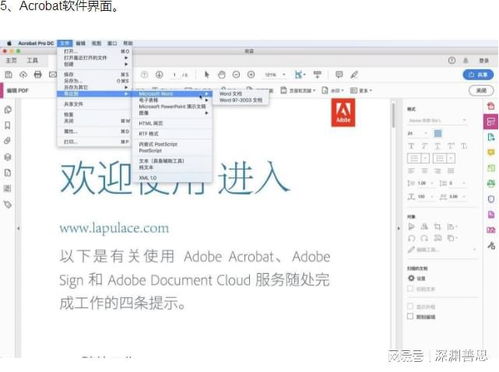Toggle the 限制编辑 checkbox
Image resolution: width=499 pixels, height=372 pixels.
coord(410,316)
